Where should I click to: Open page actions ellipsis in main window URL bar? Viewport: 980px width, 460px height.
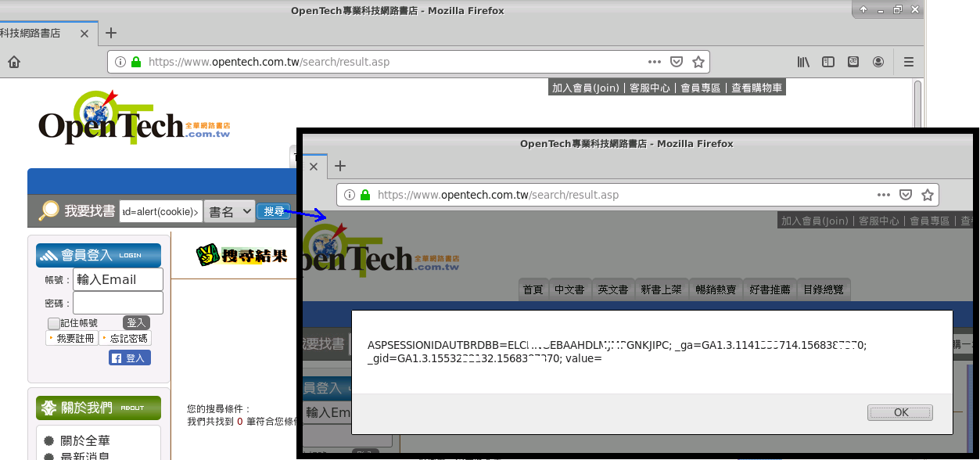coord(655,62)
